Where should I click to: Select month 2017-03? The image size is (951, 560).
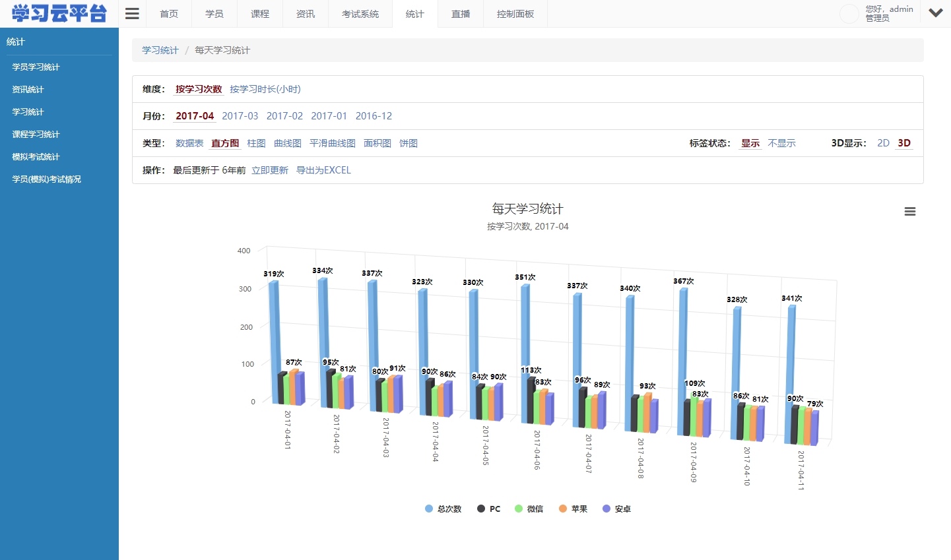(x=240, y=115)
